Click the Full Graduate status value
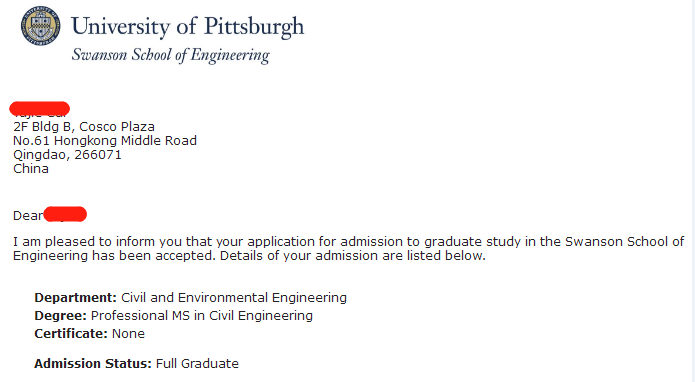Screen dimensions: 695x382 click(197, 364)
